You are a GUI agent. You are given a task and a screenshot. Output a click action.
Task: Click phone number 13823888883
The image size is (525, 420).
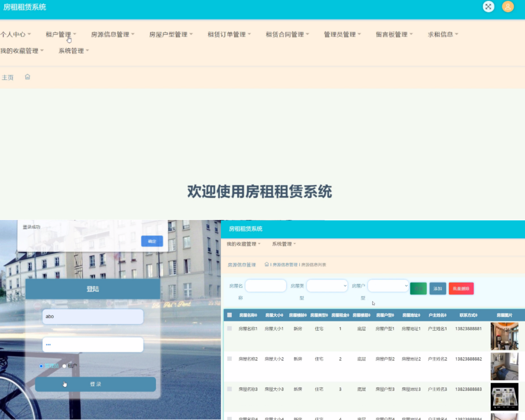pos(469,389)
